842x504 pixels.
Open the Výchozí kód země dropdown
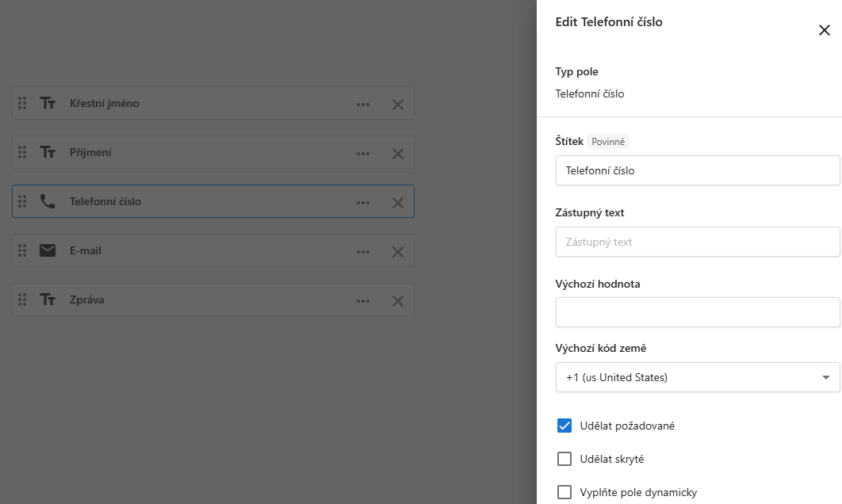click(x=698, y=377)
